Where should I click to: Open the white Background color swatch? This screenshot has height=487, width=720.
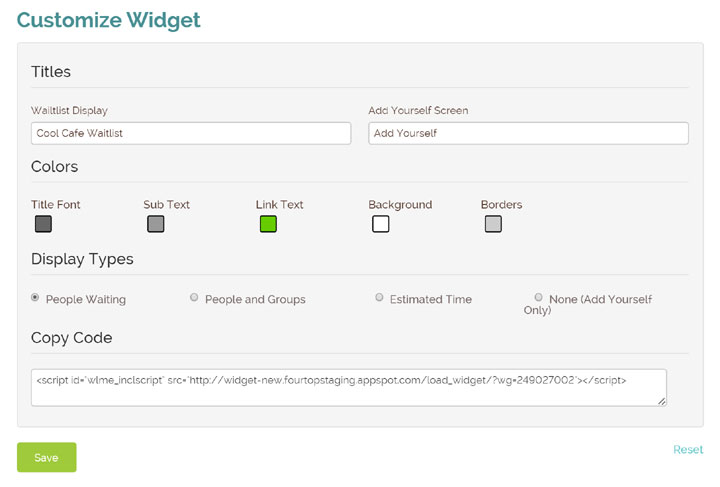coord(381,224)
